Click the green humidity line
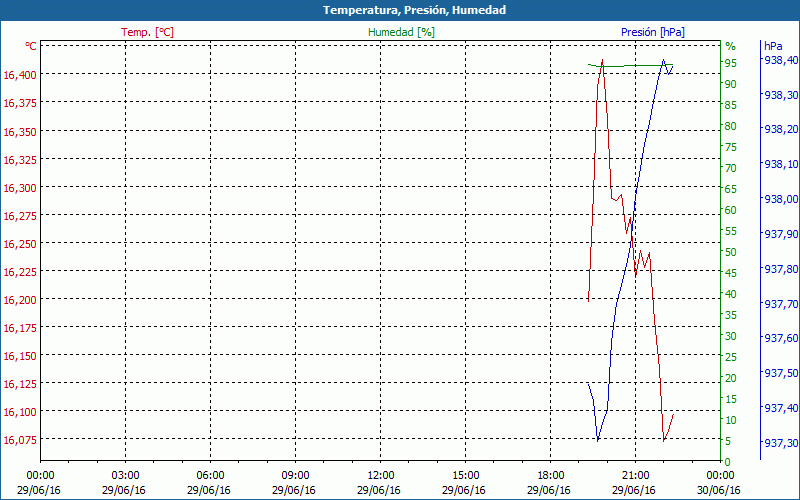 click(631, 66)
